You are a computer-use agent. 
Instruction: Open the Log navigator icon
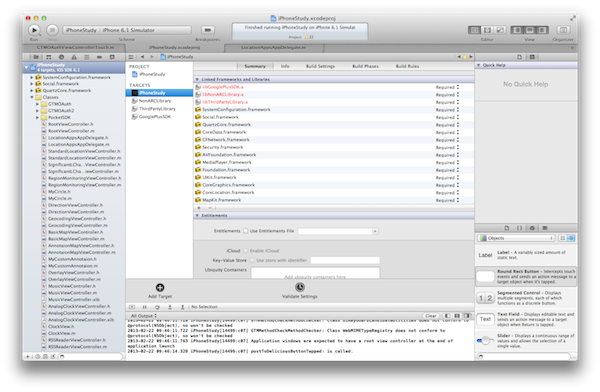pos(112,57)
